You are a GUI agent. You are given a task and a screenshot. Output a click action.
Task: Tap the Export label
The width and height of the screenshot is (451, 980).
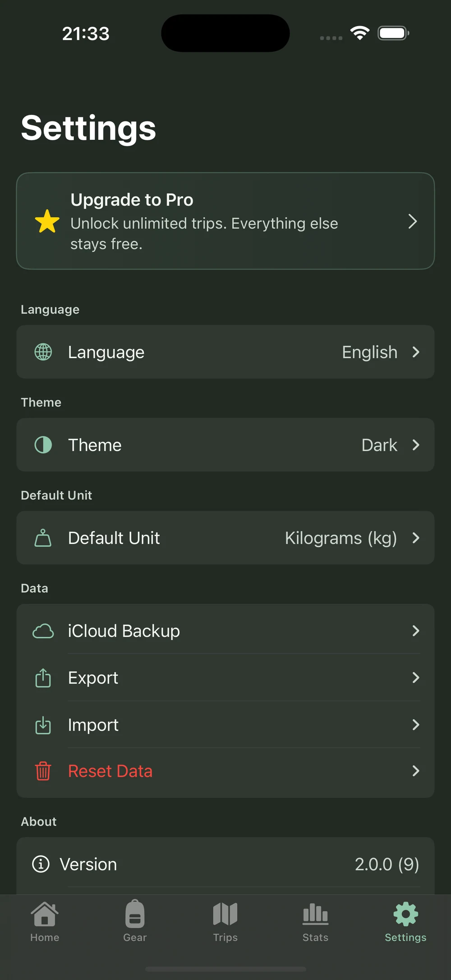(93, 678)
